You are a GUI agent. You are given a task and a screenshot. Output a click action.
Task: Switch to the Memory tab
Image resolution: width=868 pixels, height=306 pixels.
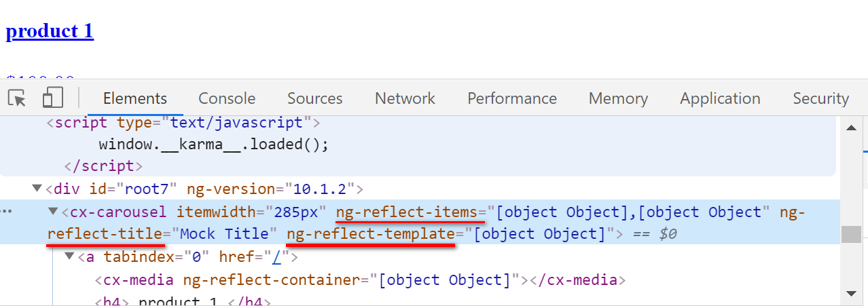click(x=618, y=98)
